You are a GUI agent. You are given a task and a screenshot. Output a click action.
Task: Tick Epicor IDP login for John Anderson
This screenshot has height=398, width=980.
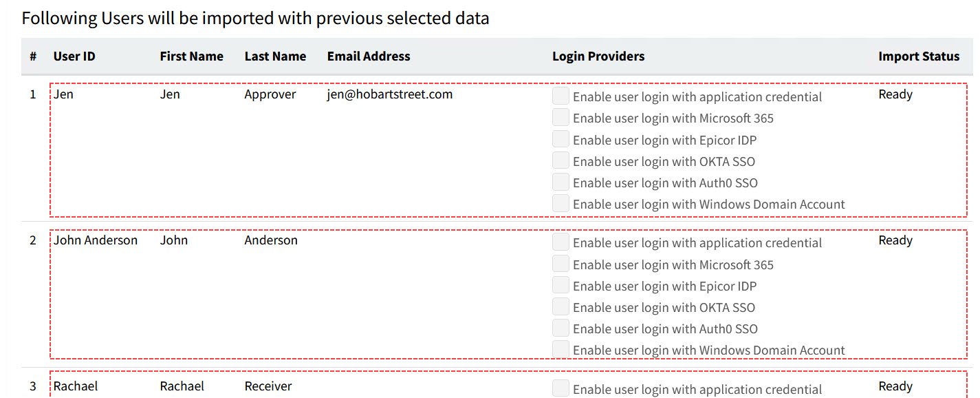(560, 285)
